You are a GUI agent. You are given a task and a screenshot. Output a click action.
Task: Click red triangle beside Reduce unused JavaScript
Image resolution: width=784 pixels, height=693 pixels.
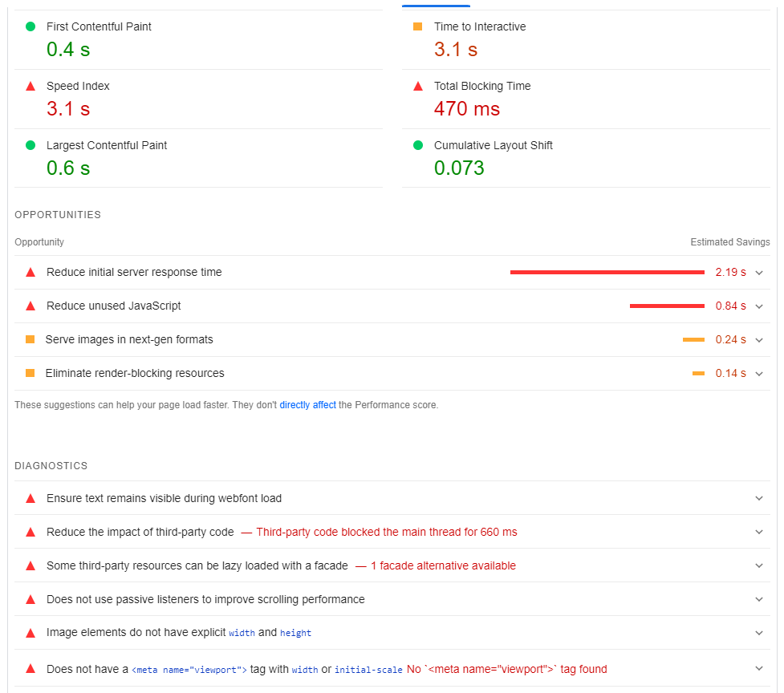[x=30, y=306]
